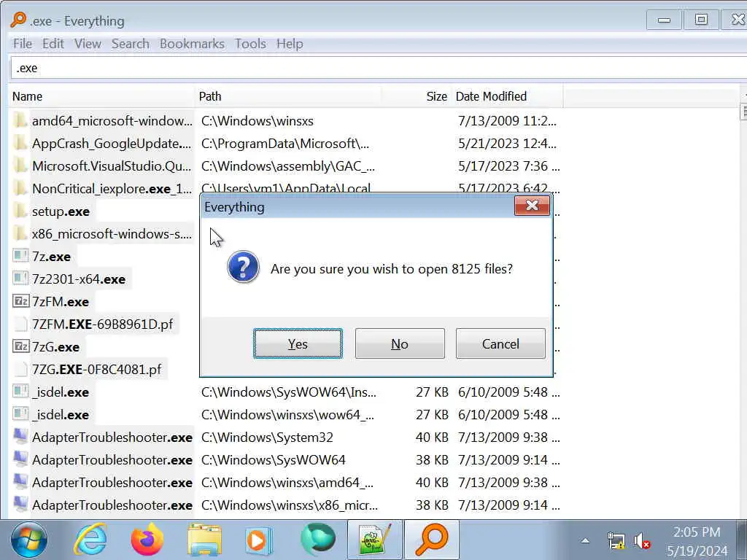The height and width of the screenshot is (560, 747).
Task: Click the 7ZFM.EXE-69B8961D.pf file icon
Action: click(x=20, y=324)
